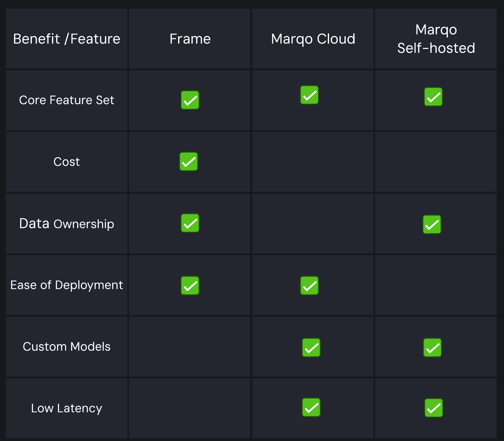This screenshot has height=441, width=504.
Task: Click the Frame checkmark for Data Ownership
Action: coord(190,223)
